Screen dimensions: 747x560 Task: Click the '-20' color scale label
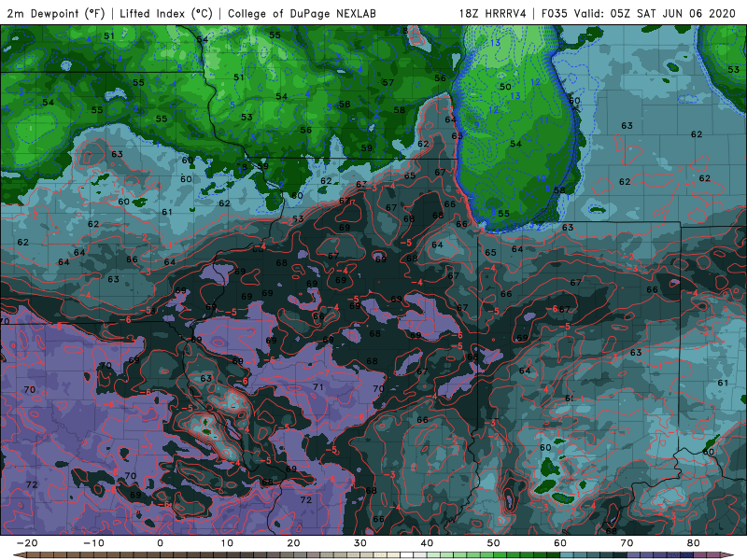(27, 543)
